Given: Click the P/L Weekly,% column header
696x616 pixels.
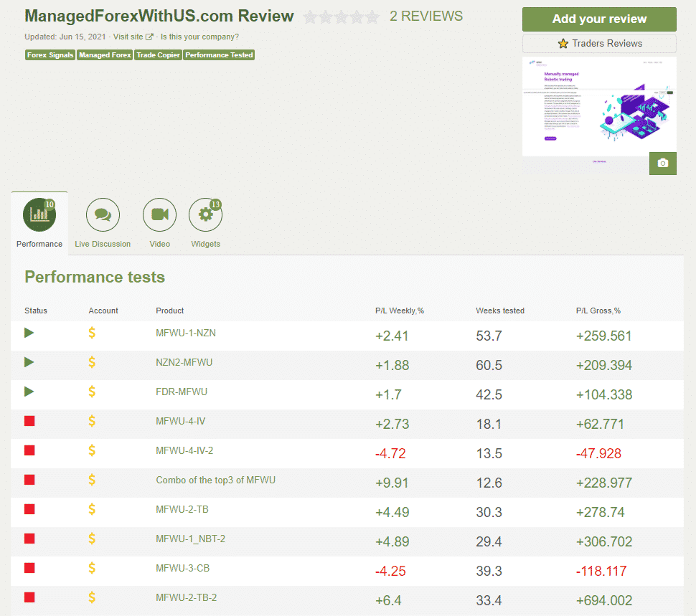Looking at the screenshot, I should 400,311.
